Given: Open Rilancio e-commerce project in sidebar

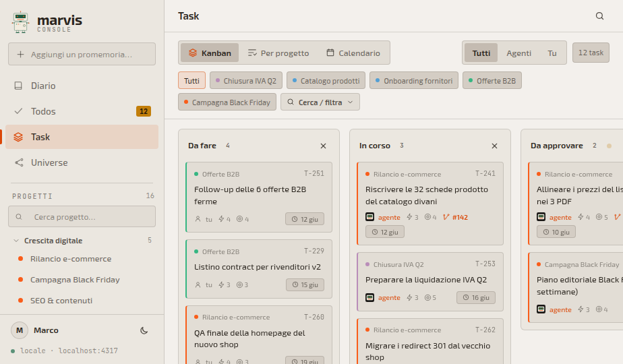Looking at the screenshot, I should (71, 259).
